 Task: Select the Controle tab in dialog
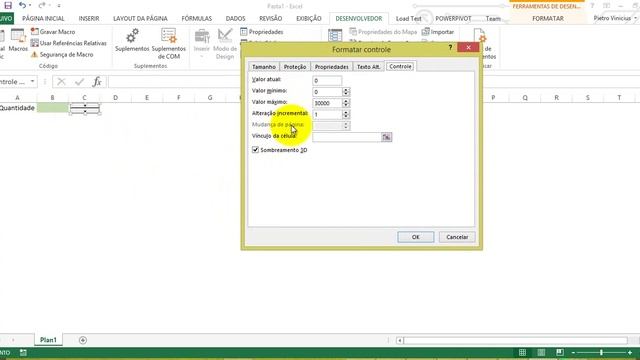(400, 66)
